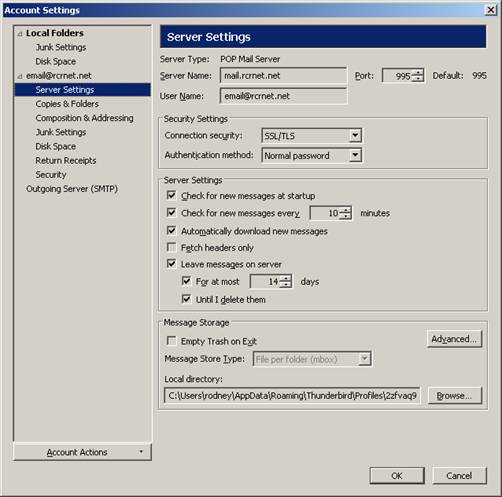Toggle Leave messages on server

coord(171,264)
